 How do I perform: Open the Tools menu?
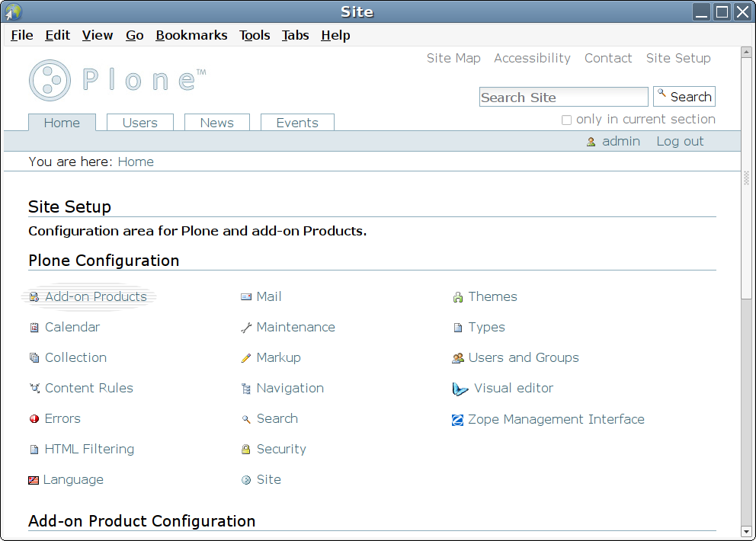(255, 35)
